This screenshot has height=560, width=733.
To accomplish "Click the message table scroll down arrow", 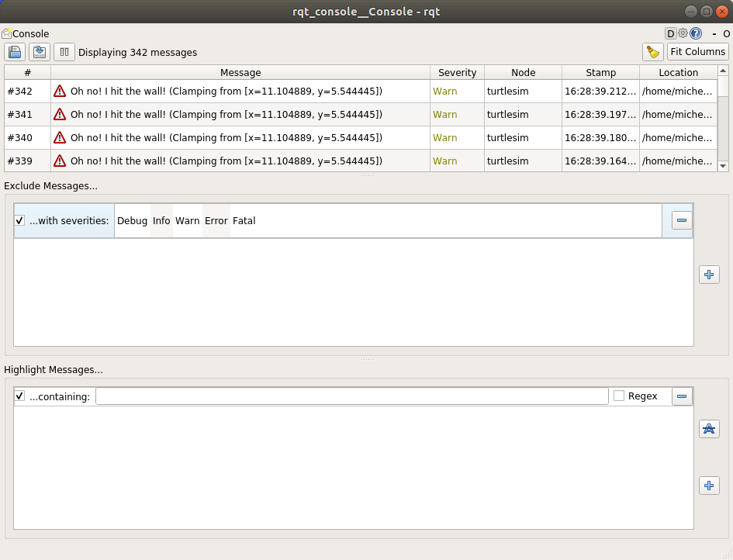I will click(723, 166).
